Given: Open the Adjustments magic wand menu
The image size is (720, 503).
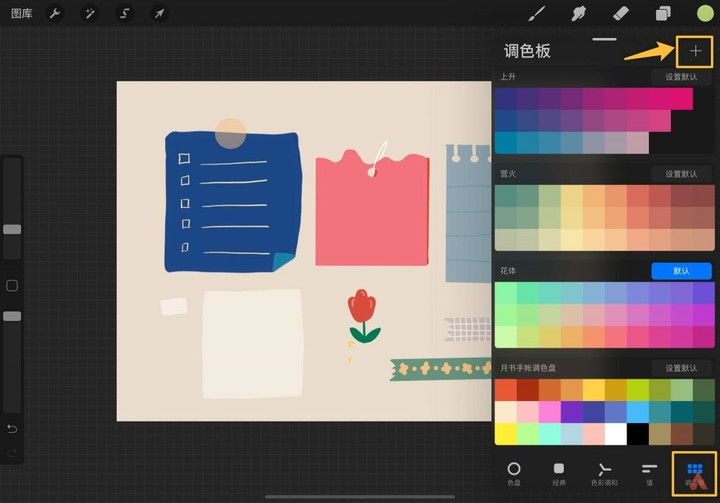Looking at the screenshot, I should click(x=90, y=14).
